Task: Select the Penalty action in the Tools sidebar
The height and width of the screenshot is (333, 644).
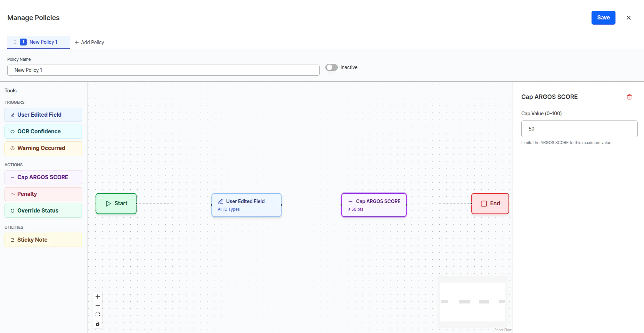Action: coord(43,194)
